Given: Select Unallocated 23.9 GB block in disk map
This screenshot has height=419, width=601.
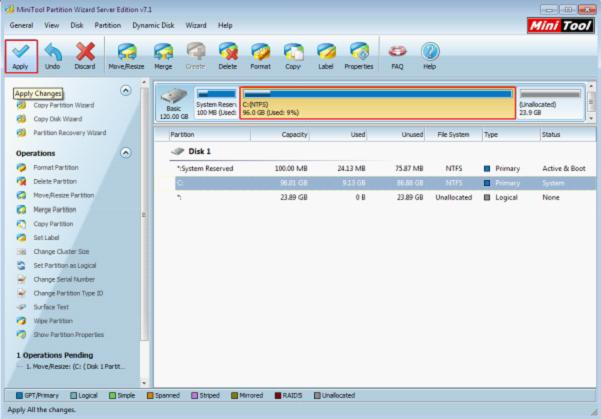Looking at the screenshot, I should click(550, 103).
